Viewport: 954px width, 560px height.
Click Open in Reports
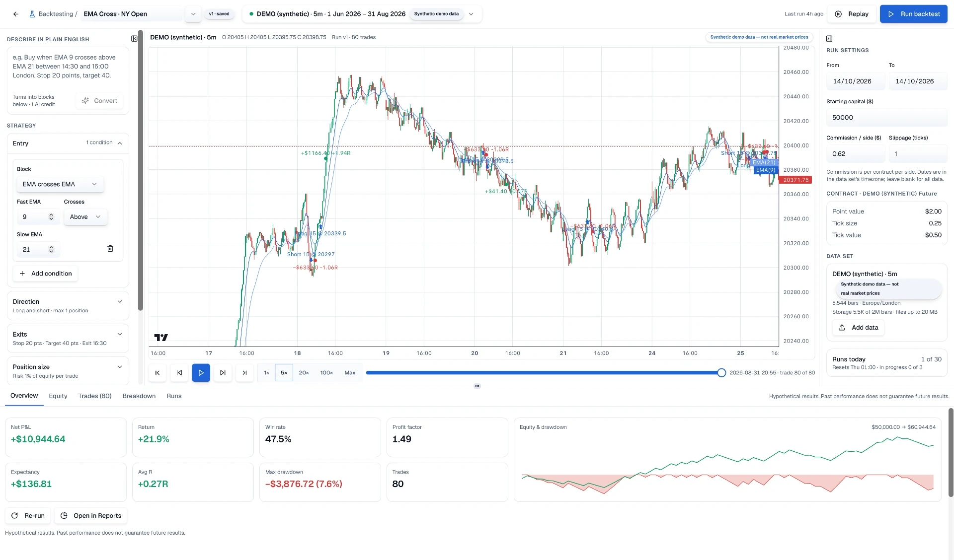[91, 516]
